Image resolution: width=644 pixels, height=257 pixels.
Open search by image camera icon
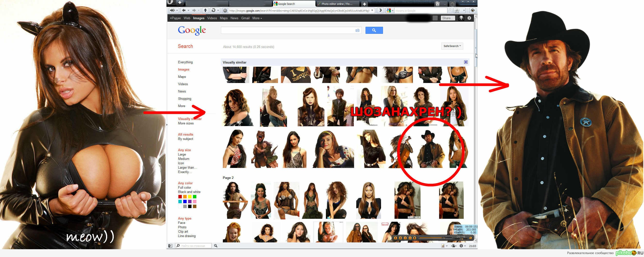[x=357, y=30]
